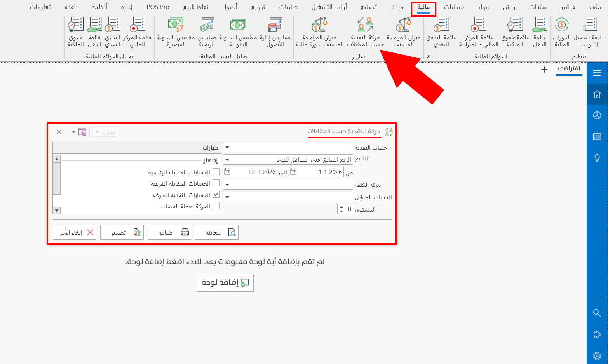Open the نقاط البيع ribbon tab
Image resolution: width=608 pixels, height=364 pixels.
point(196,7)
